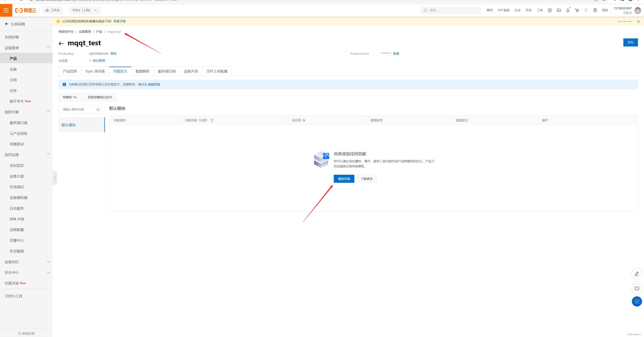Click the notification bell icon
The image size is (644, 337).
point(568,10)
